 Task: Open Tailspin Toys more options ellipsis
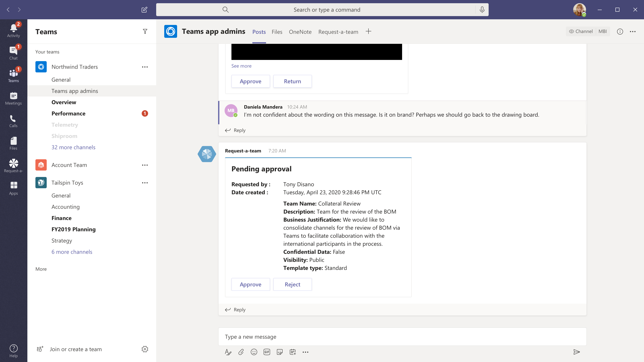[145, 183]
